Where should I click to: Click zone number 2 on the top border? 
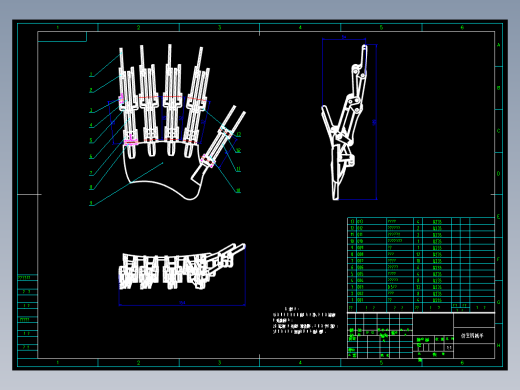pyautogui.click(x=139, y=27)
